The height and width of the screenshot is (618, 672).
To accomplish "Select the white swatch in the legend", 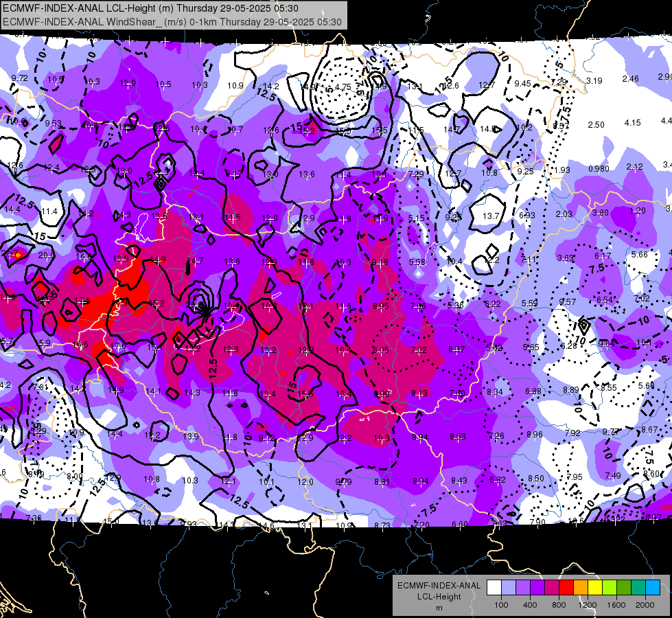I will tap(494, 588).
